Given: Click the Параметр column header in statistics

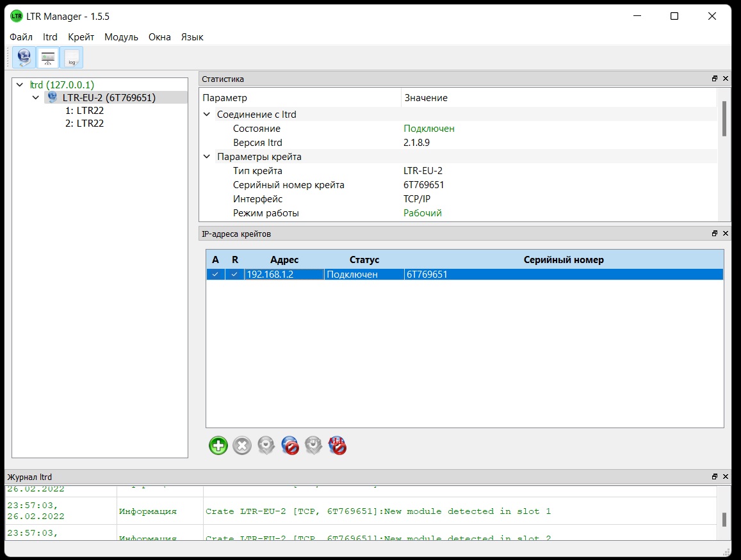Looking at the screenshot, I should tap(300, 98).
